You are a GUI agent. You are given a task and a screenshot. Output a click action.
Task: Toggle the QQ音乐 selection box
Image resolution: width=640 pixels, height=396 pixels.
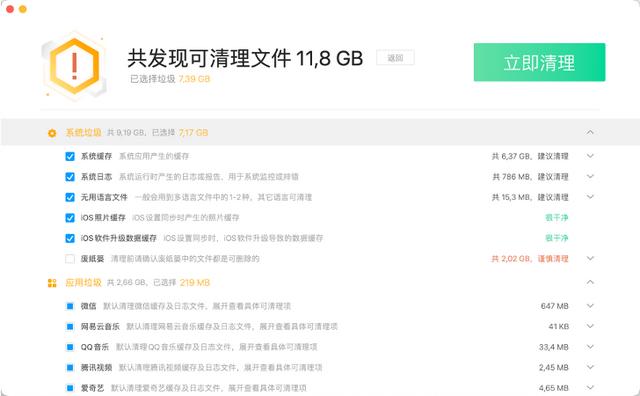pyautogui.click(x=70, y=347)
